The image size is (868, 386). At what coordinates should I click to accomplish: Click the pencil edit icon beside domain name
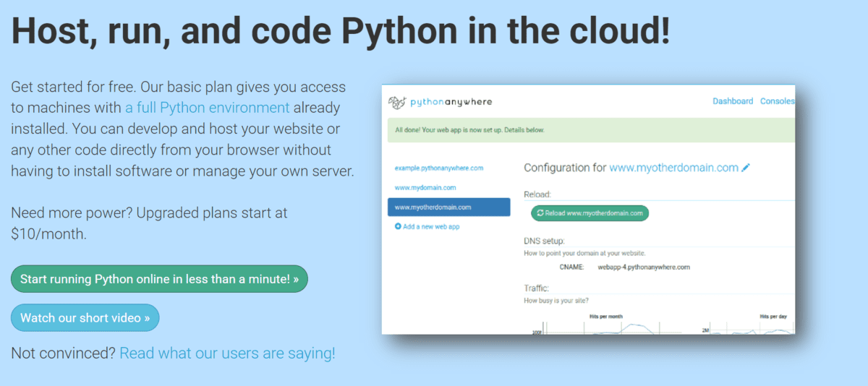pyautogui.click(x=746, y=168)
